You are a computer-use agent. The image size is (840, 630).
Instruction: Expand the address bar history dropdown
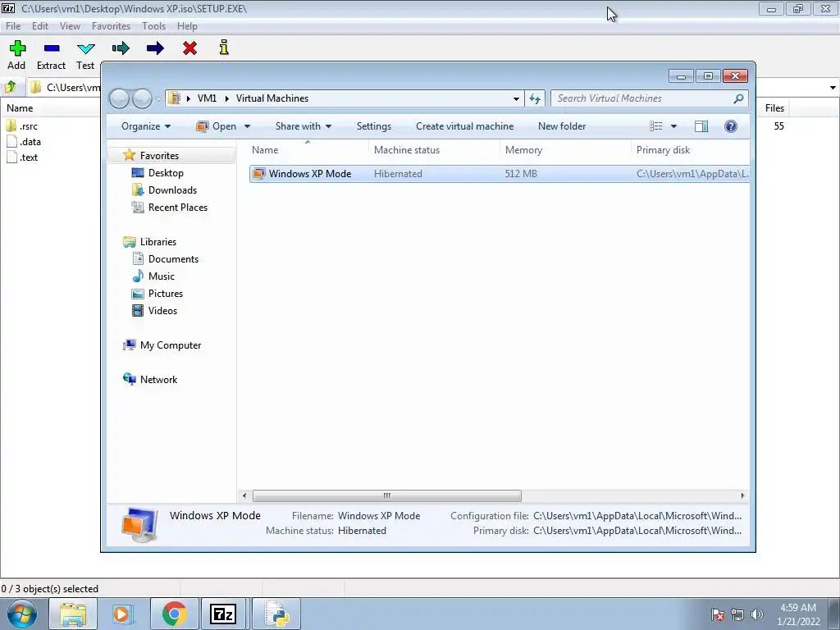(516, 98)
